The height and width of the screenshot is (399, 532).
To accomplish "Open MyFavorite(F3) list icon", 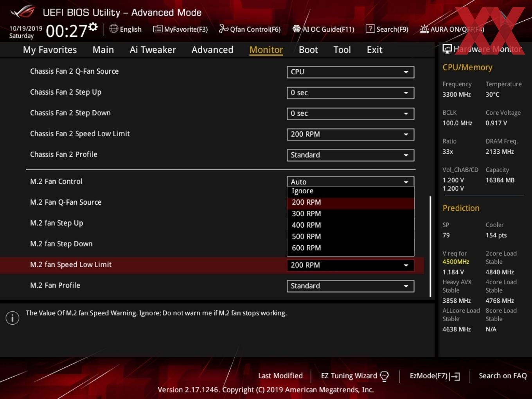I will (158, 29).
